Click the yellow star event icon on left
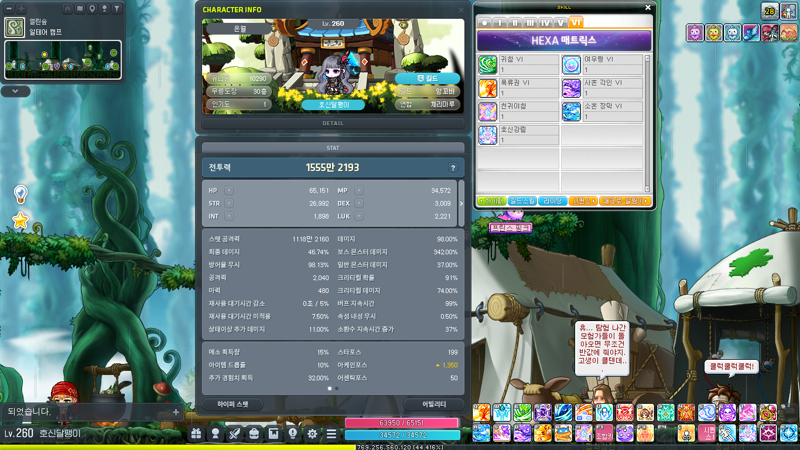Screen dimensions: 800x450 coord(20,220)
